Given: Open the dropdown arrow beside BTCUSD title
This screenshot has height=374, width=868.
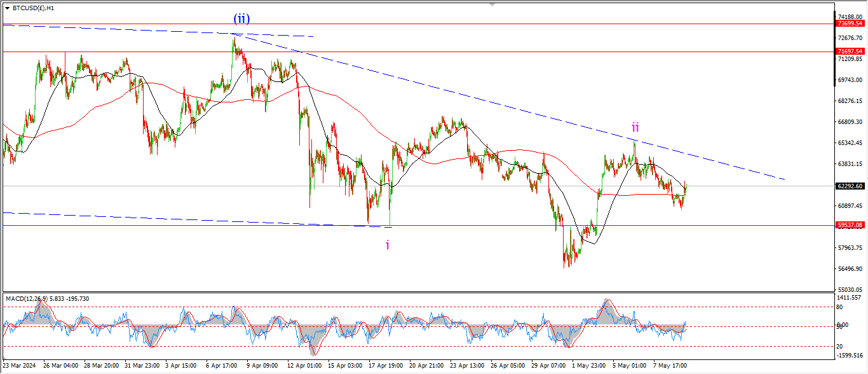Looking at the screenshot, I should [x=7, y=8].
